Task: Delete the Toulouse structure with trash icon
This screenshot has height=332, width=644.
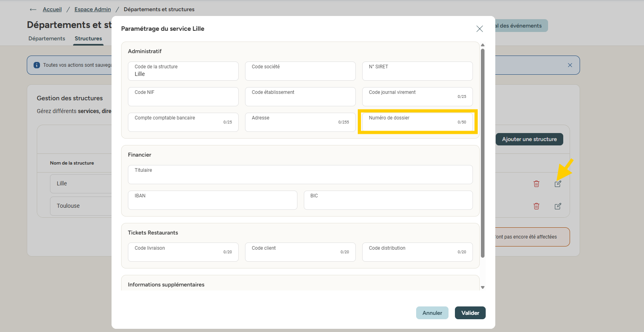Action: click(x=536, y=206)
